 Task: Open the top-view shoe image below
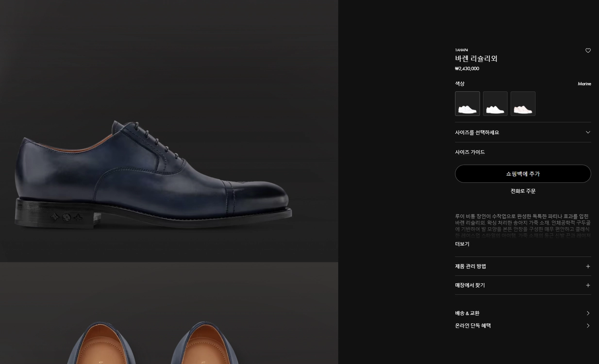point(169,314)
